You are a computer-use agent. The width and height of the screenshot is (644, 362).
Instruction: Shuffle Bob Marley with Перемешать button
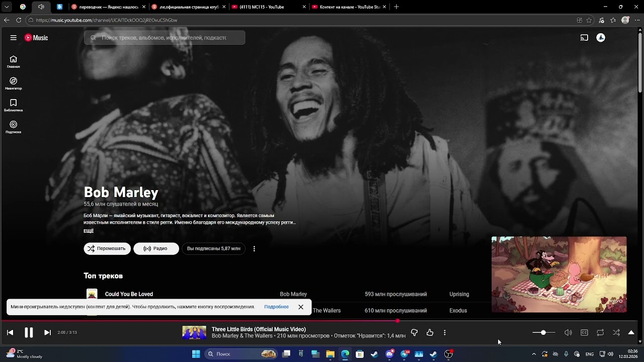107,248
